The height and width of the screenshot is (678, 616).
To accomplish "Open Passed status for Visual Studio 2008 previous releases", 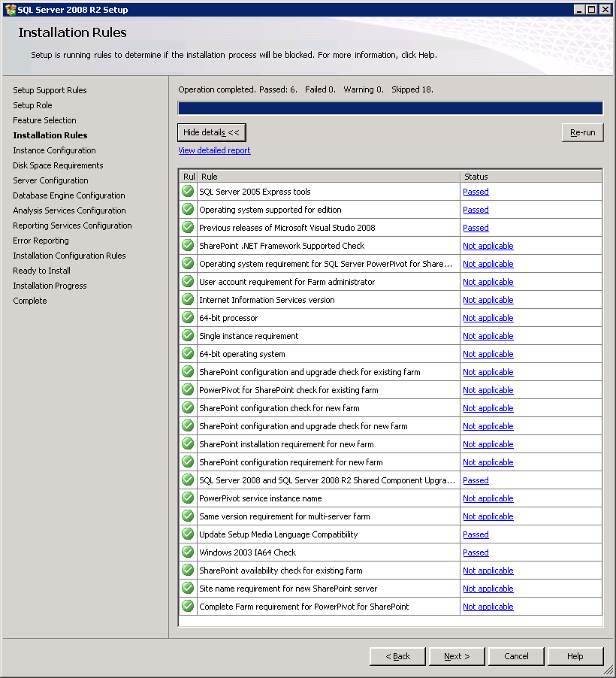I will 476,228.
